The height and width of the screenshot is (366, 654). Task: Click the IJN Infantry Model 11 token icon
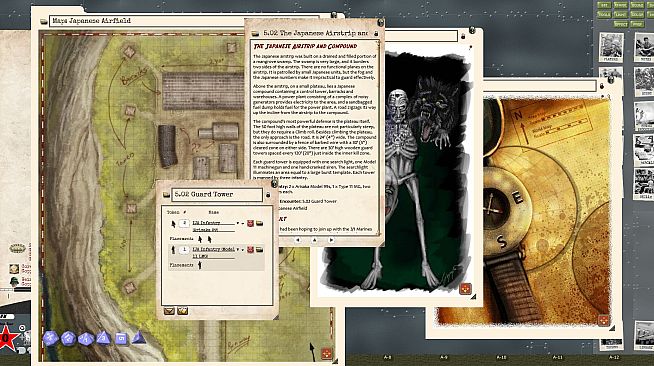coord(174,250)
